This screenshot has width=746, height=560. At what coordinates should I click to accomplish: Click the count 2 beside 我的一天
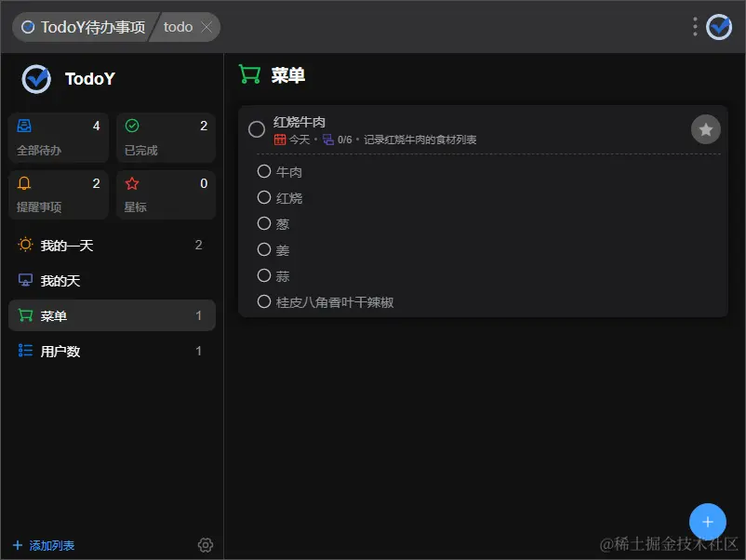(x=198, y=245)
